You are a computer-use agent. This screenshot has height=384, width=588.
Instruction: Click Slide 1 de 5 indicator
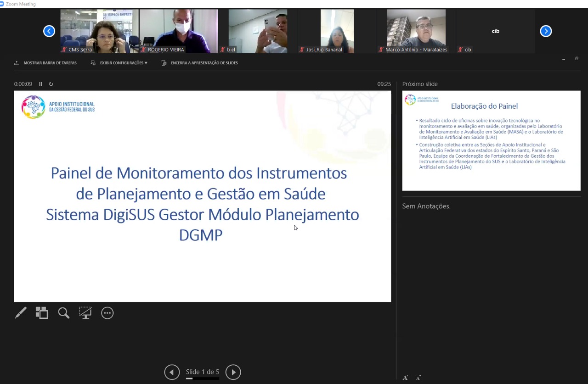203,372
